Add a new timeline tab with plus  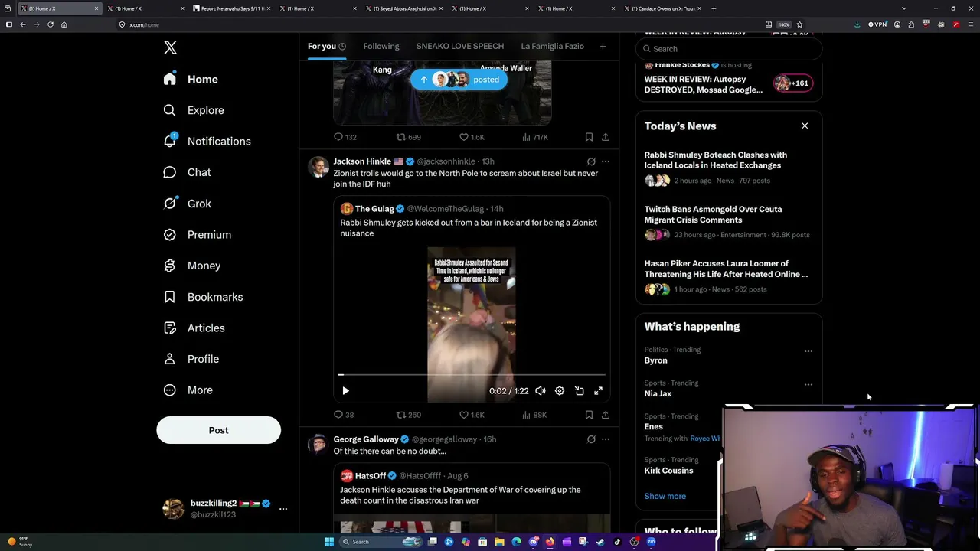coord(603,47)
